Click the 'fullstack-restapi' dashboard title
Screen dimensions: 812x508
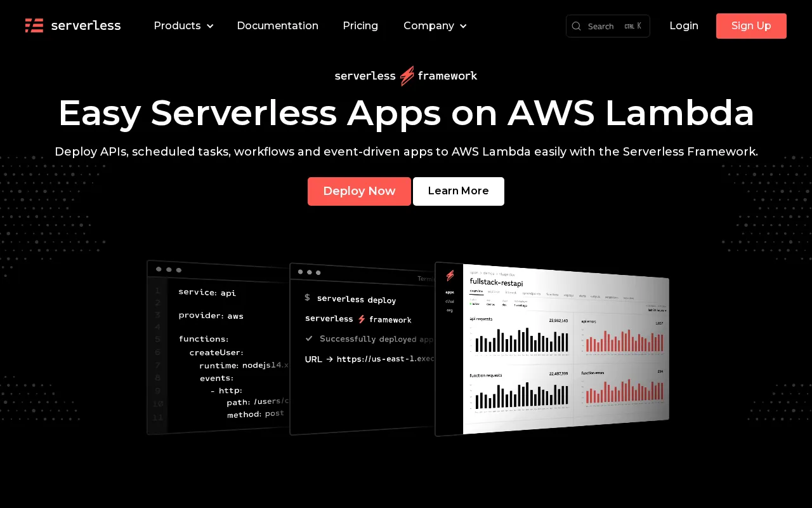[x=496, y=282]
